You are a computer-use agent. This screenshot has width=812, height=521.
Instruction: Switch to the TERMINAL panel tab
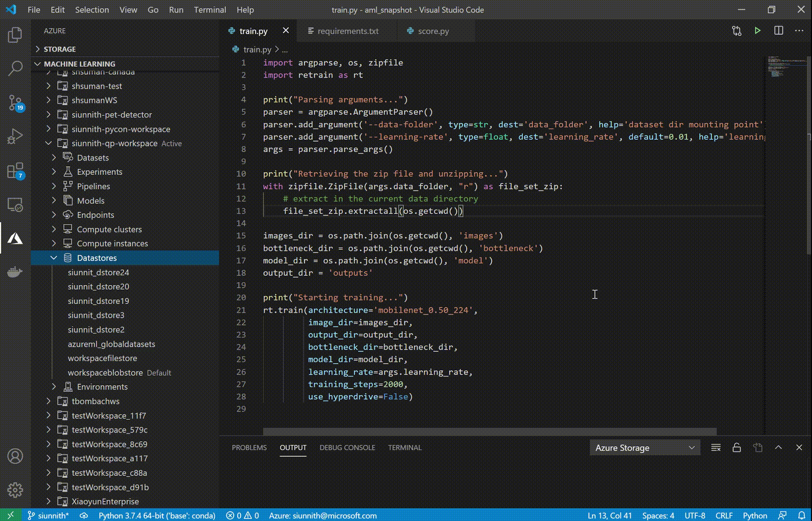pyautogui.click(x=405, y=448)
